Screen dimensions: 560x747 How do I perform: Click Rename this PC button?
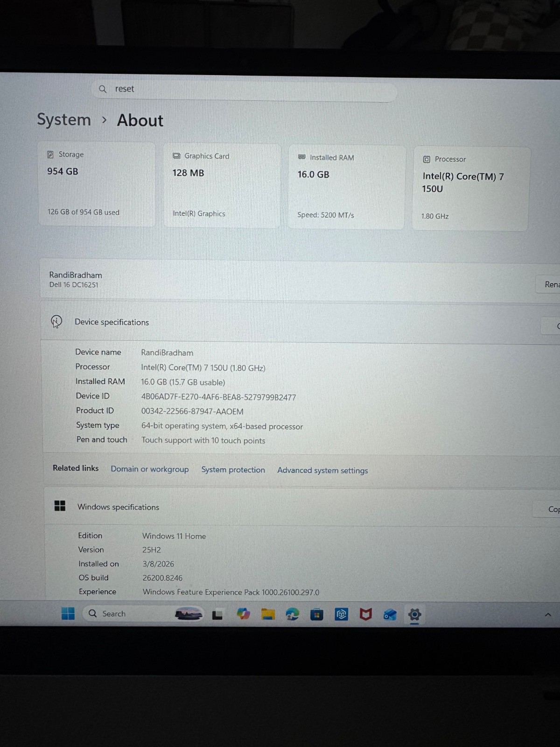click(549, 284)
